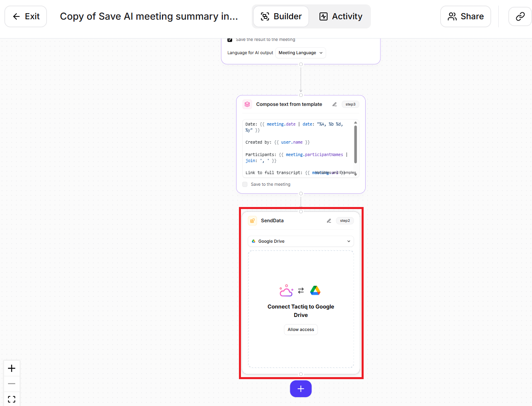
Task: Click the copy link icon in the top bar
Action: coord(520,16)
